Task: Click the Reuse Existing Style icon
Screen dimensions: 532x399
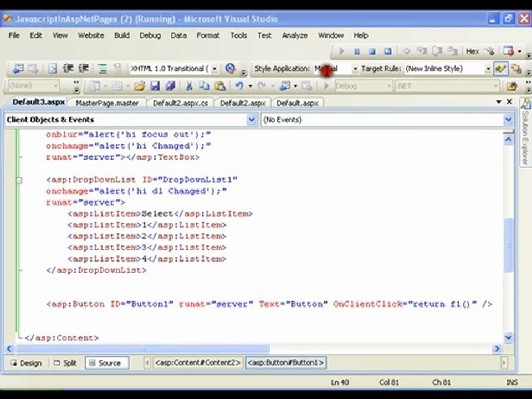Action: pos(516,69)
